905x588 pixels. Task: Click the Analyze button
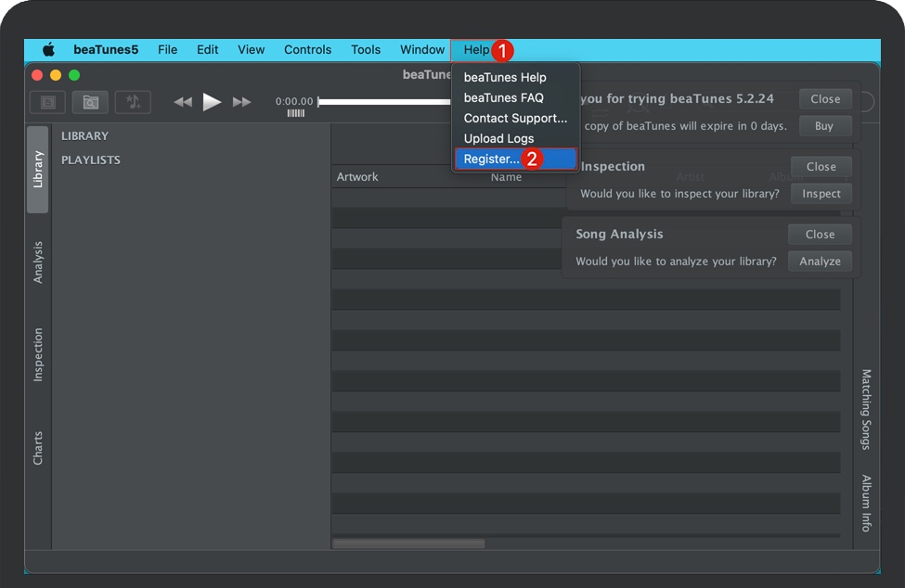(x=820, y=262)
